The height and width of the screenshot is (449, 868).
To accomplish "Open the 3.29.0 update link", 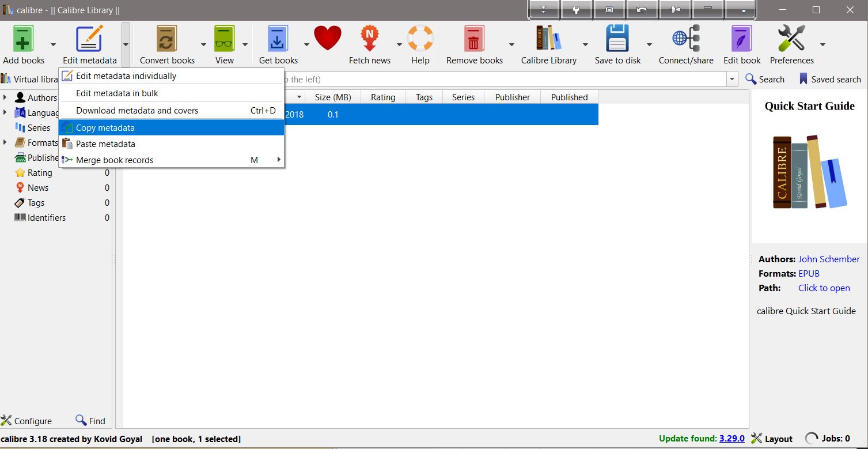I will 732,439.
